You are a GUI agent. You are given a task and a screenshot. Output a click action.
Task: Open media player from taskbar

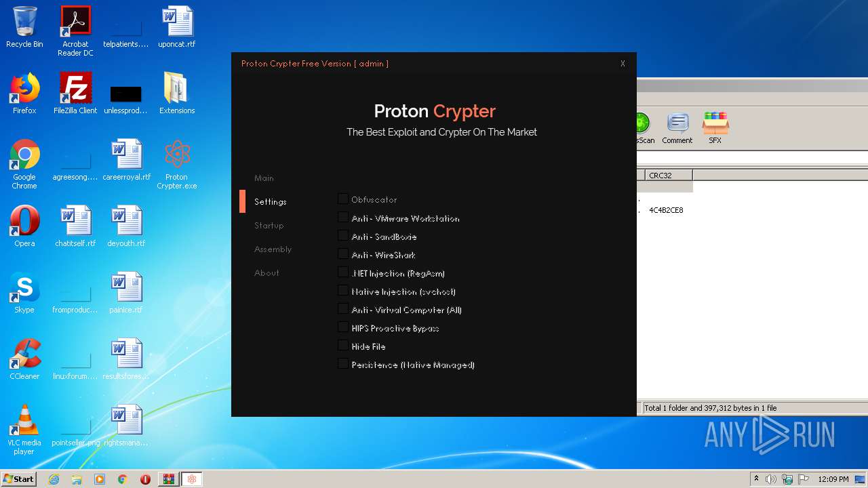(100, 479)
